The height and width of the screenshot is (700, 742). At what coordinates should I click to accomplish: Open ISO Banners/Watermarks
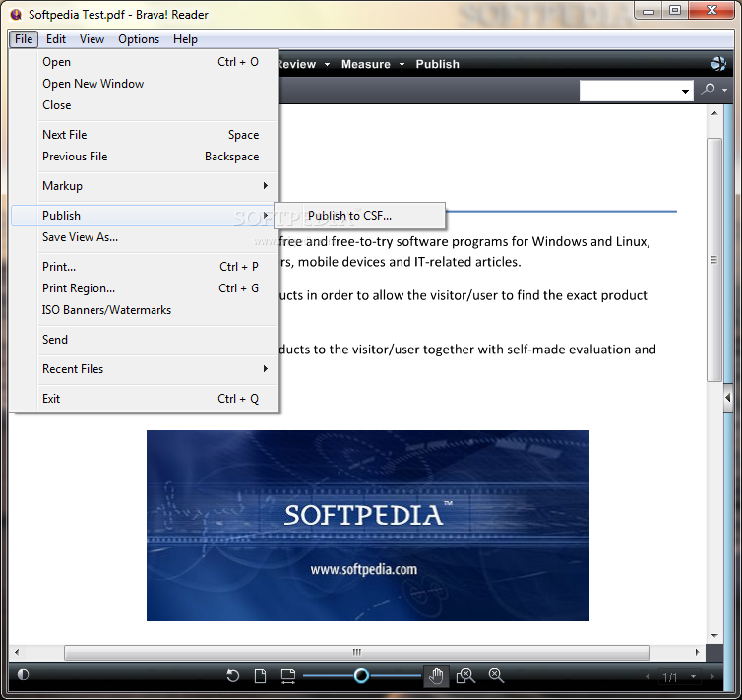point(145,310)
